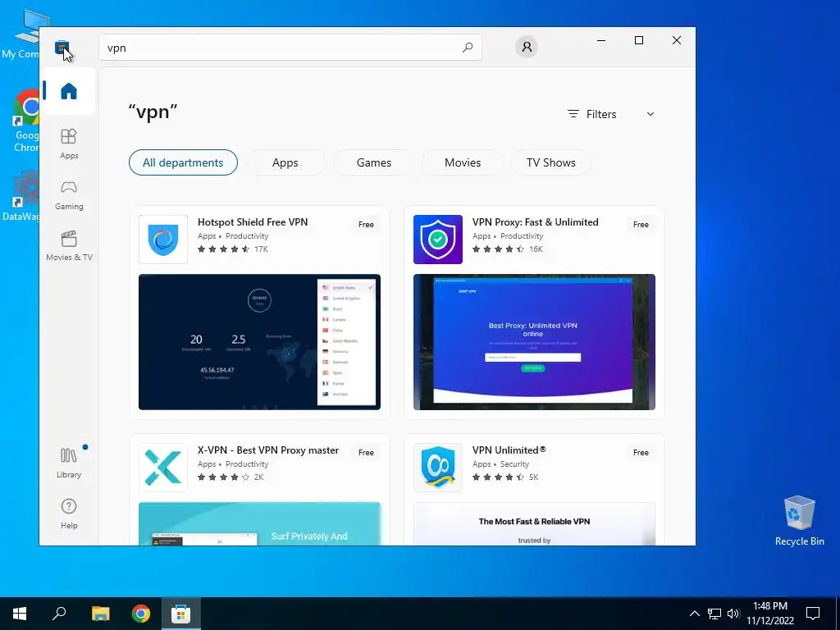Screen dimensions: 840x630
Task: Go to the Gaming section
Action: [x=69, y=195]
